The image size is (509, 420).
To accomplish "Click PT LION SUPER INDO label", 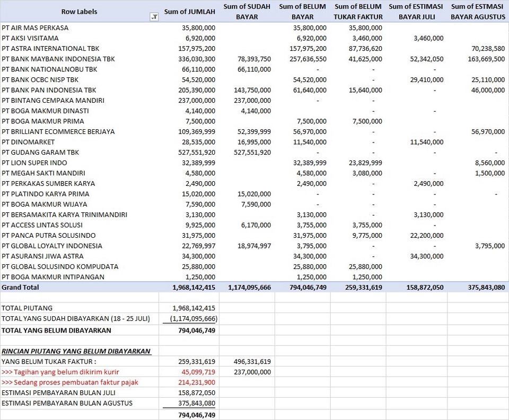I will [x=34, y=163].
